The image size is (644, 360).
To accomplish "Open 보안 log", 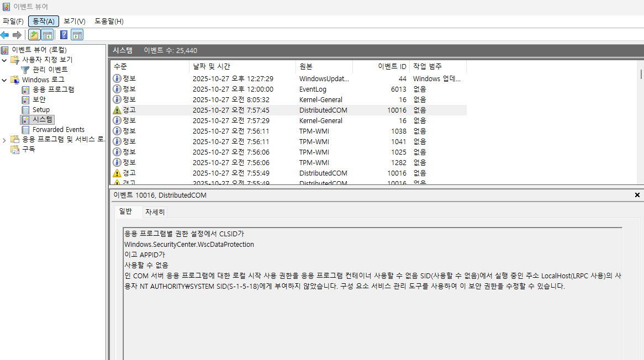I will (39, 99).
